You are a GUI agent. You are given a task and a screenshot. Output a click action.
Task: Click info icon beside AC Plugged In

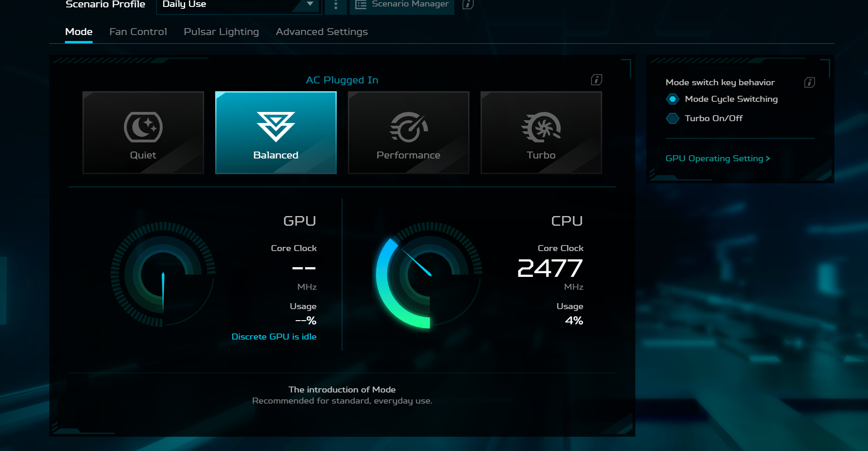pos(596,80)
